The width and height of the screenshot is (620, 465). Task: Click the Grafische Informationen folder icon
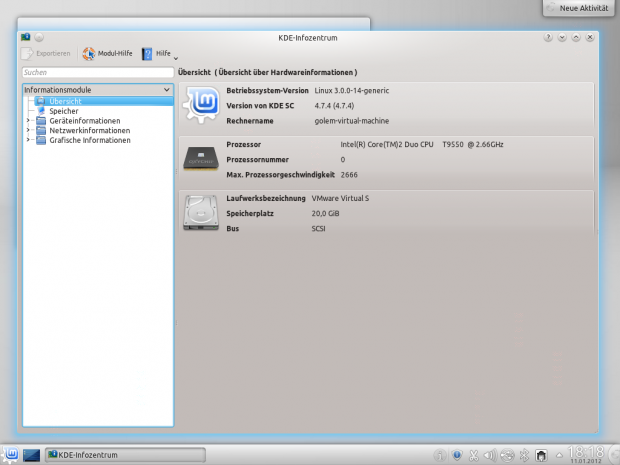coord(41,140)
